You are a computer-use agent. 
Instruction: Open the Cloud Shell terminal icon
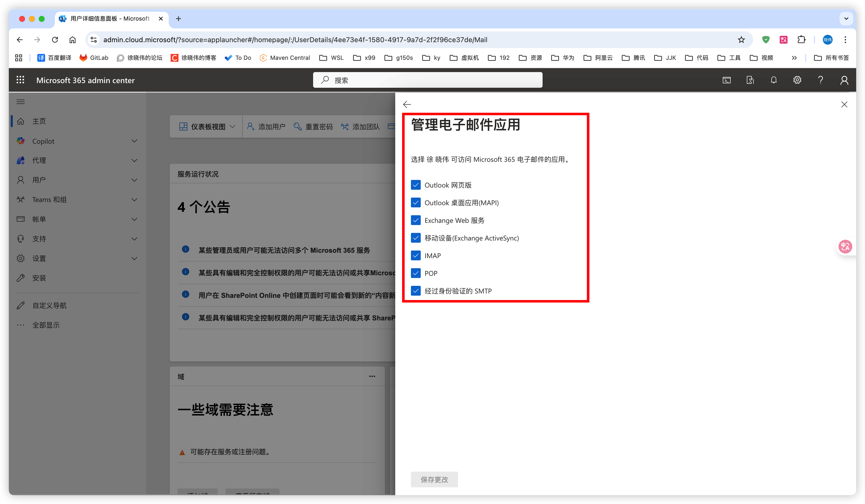pos(727,80)
